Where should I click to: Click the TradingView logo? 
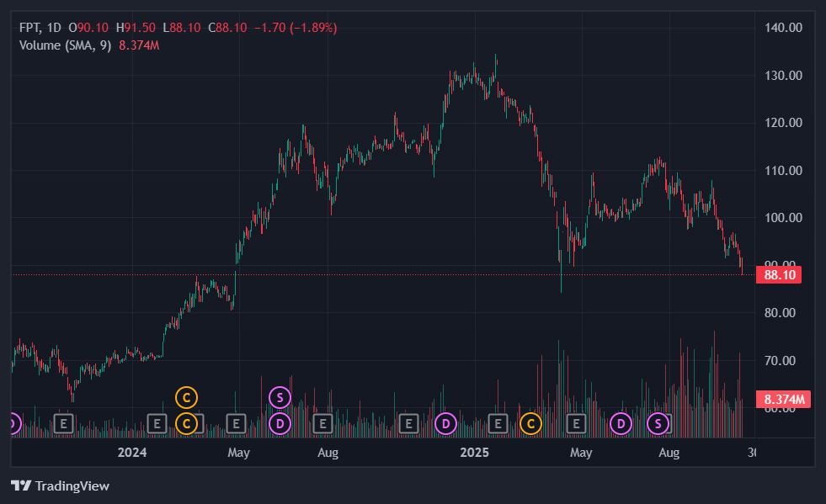(60, 485)
